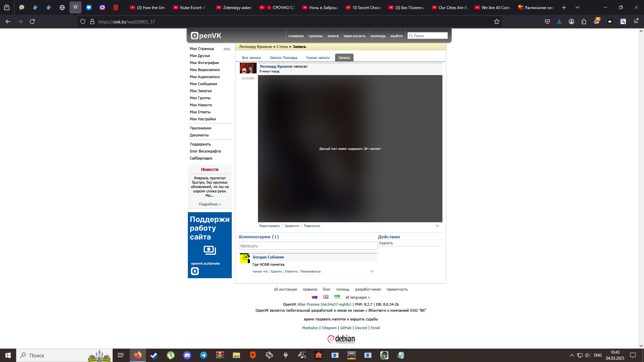
Task: Open Telegram from the taskbar
Action: click(x=203, y=355)
